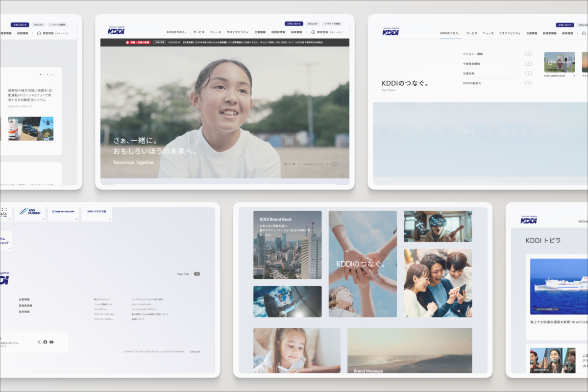Click arrow icon inside KDDI Brand Book card
The width and height of the screenshot is (588, 392).
click(x=312, y=270)
